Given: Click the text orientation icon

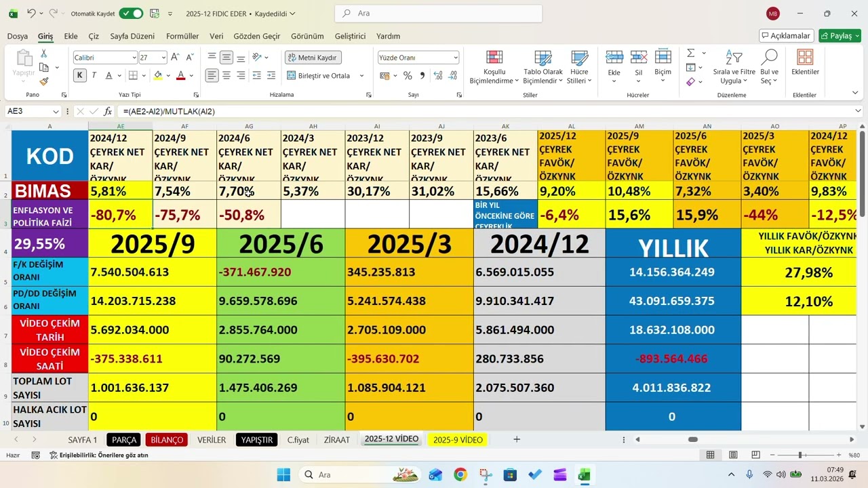Looking at the screenshot, I should 257,58.
